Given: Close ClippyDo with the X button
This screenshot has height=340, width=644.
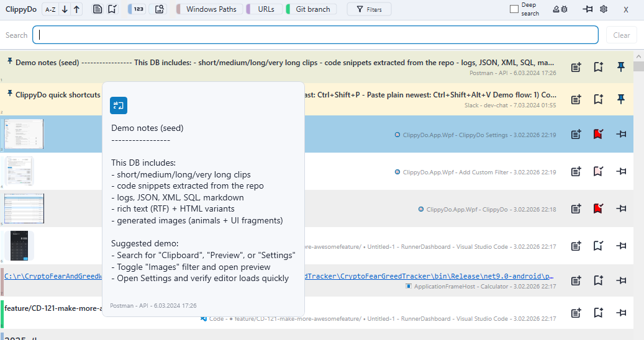Looking at the screenshot, I should tap(625, 10).
